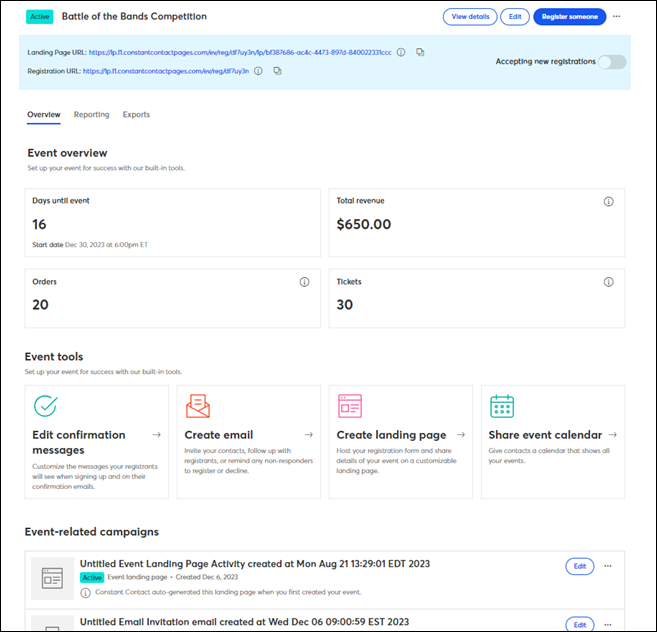
Task: Click the info icon beside Registration URL
Action: (x=258, y=71)
